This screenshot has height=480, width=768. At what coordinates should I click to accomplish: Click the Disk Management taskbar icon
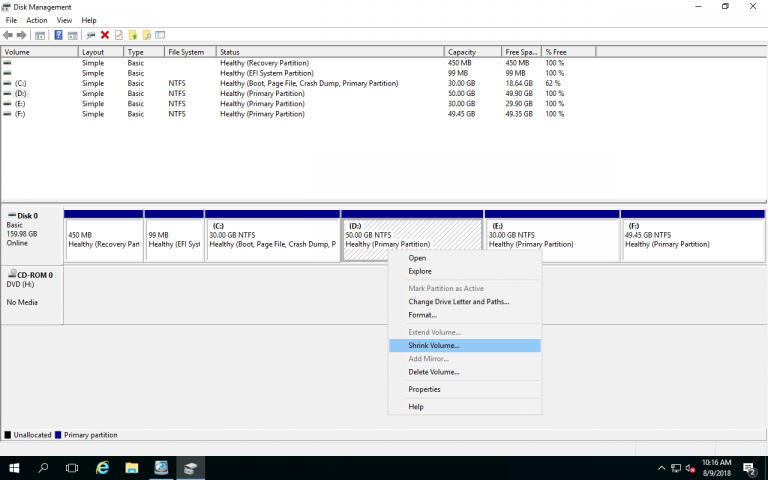coord(191,468)
